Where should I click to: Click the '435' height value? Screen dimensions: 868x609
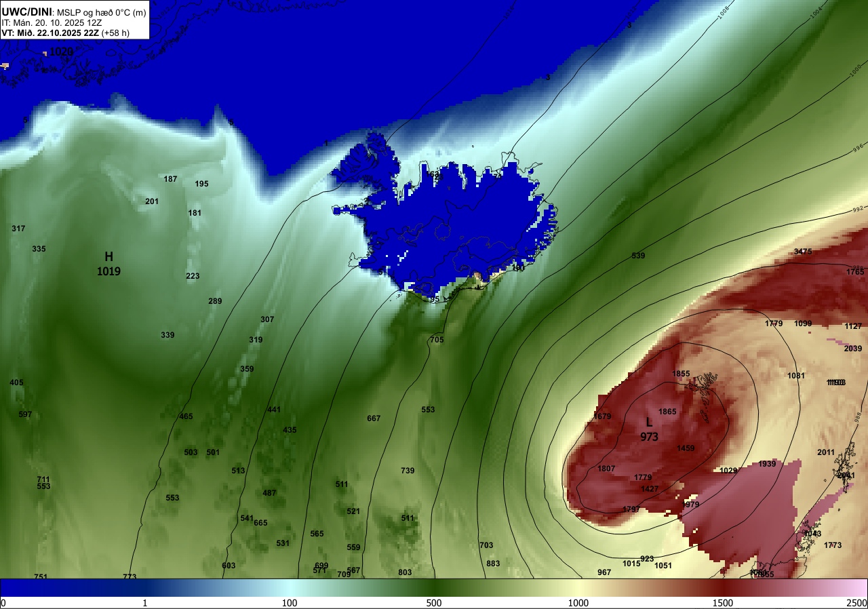tap(290, 430)
